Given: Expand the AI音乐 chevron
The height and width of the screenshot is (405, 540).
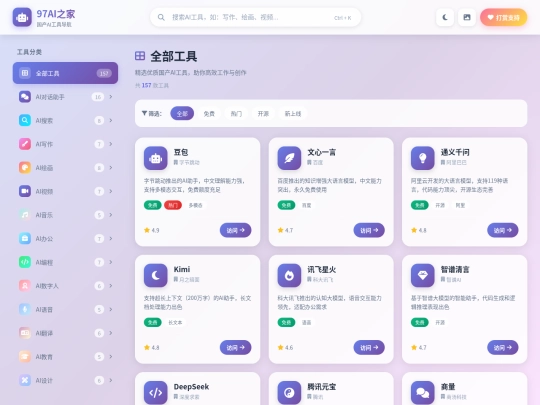Looking at the screenshot, I should pyautogui.click(x=111, y=215).
